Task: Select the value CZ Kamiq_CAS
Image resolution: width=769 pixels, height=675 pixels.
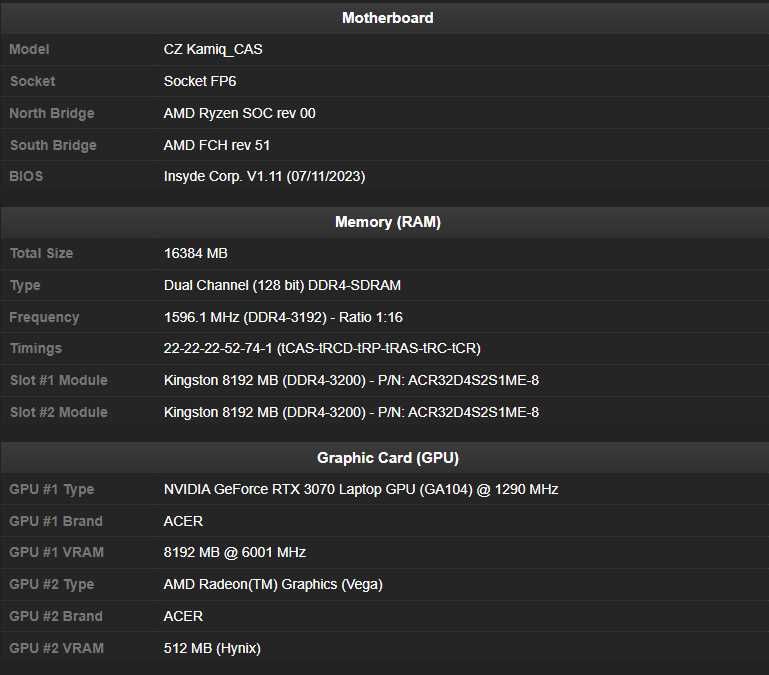Action: pyautogui.click(x=213, y=50)
